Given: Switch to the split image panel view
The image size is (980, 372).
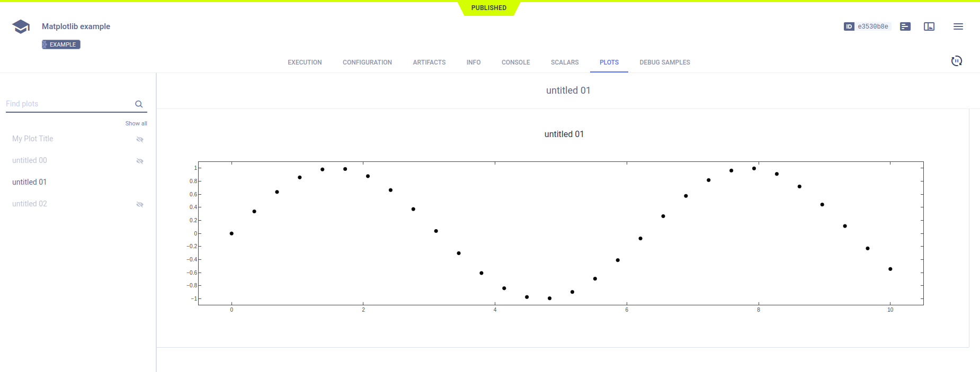Looking at the screenshot, I should [x=929, y=26].
